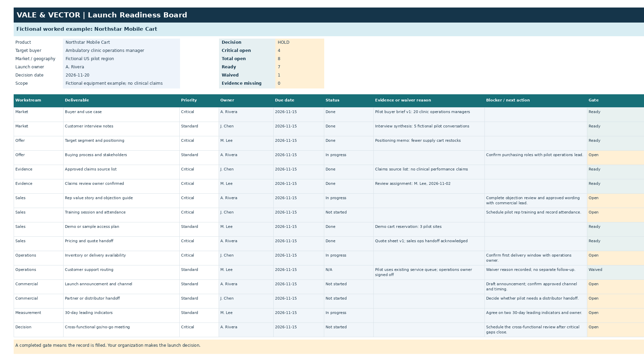Screen dimensions: 644x357
Task: Select the Decision workstream cell
Action: (38, 330)
